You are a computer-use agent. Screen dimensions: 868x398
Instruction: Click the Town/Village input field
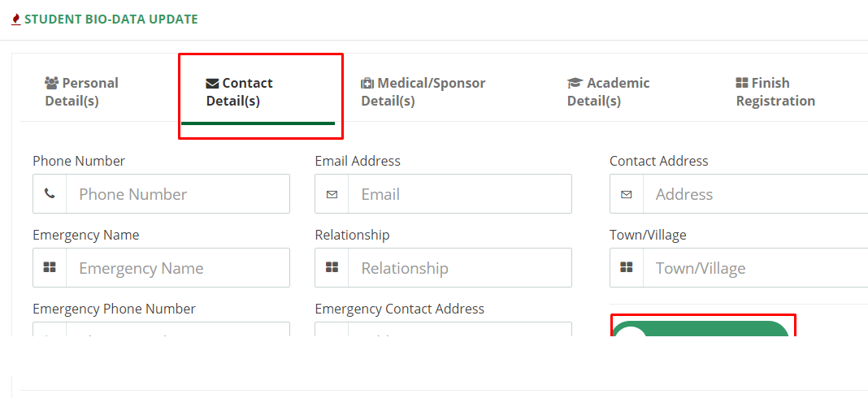coord(756,268)
